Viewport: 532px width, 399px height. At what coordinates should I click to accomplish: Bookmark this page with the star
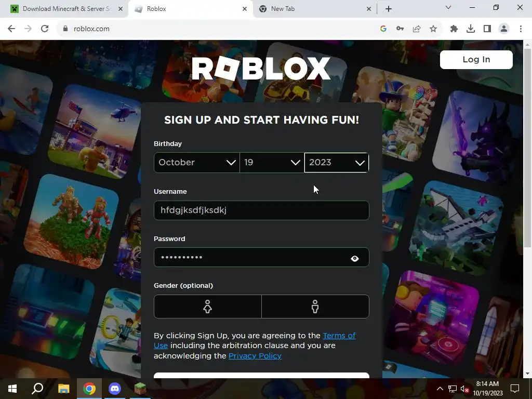coord(433,29)
